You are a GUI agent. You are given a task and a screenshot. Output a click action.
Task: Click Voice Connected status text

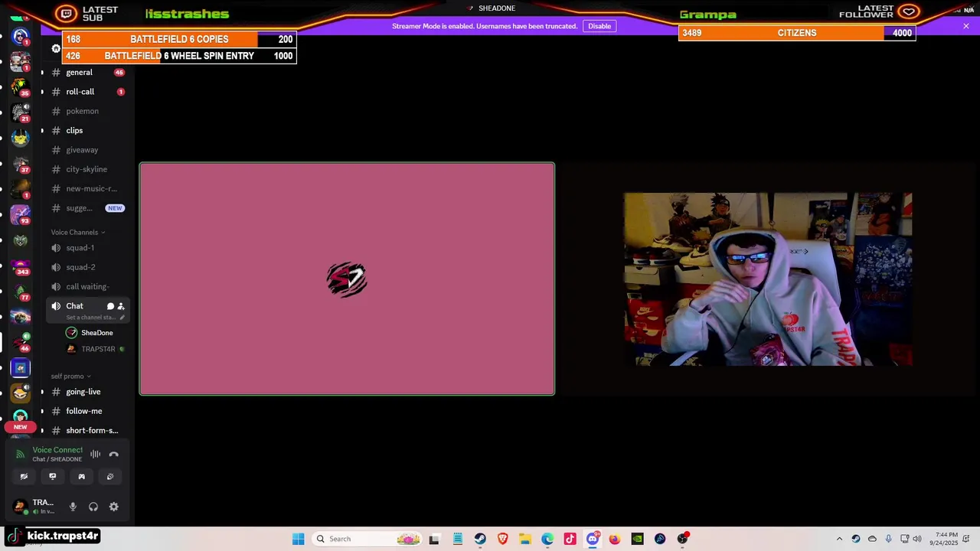[x=57, y=450]
